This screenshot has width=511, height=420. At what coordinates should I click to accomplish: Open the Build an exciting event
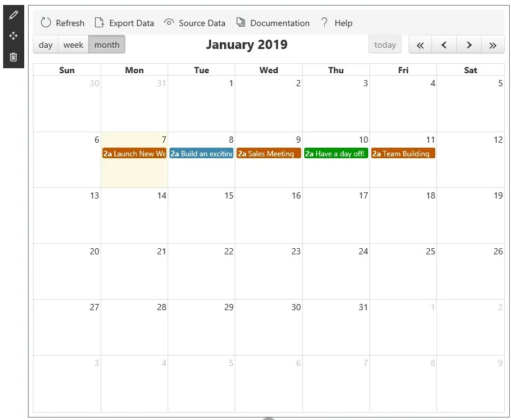[x=201, y=153]
